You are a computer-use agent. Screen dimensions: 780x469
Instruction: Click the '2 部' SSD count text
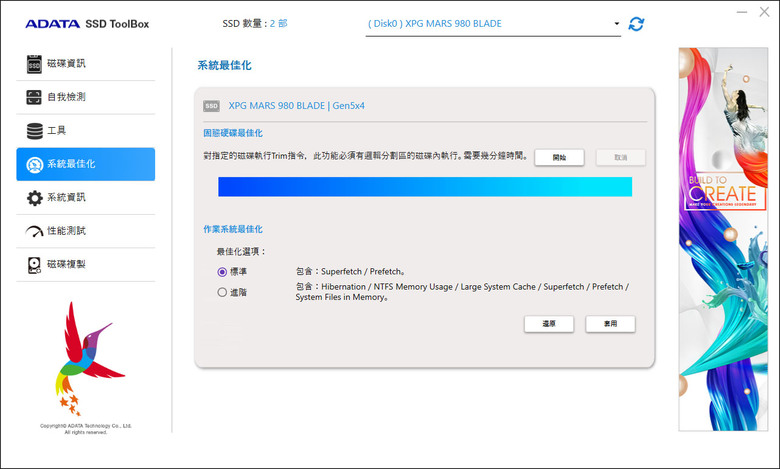click(x=279, y=23)
